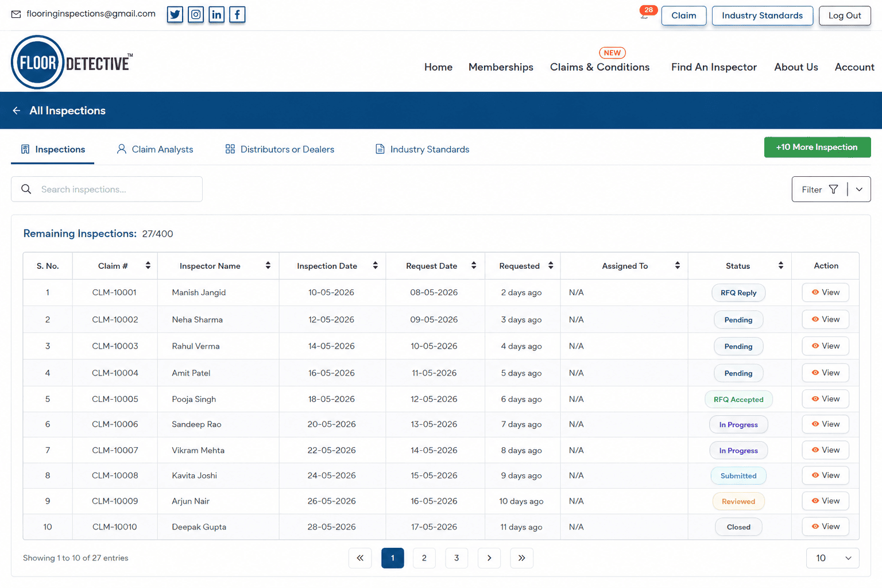Switch to the Industry Standards tab

[422, 149]
